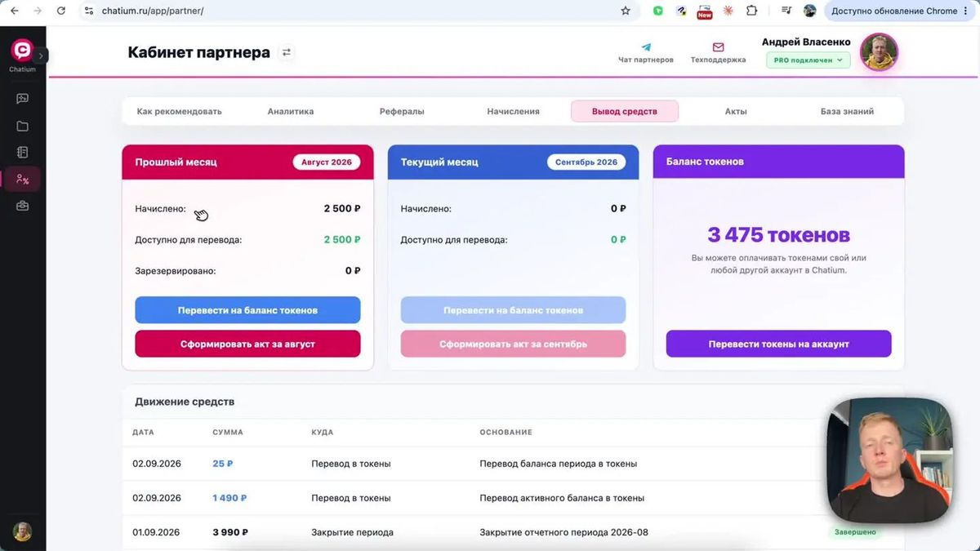Screen dimensions: 980x551
Task: Click the site settings icon in address bar
Action: [89, 11]
